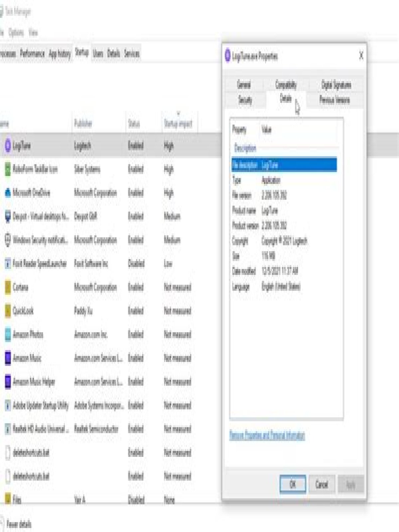The image size is (399, 532).
Task: Click Cancel in the Properties dialog
Action: pos(322,484)
